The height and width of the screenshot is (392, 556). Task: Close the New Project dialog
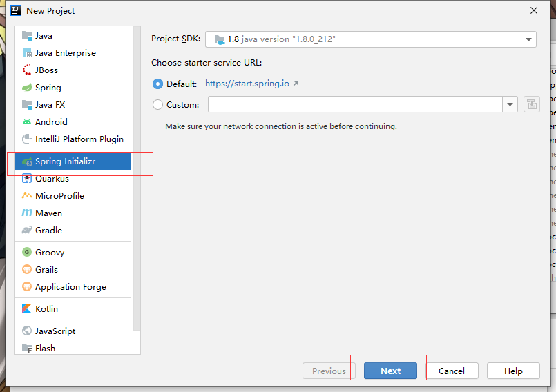pyautogui.click(x=534, y=10)
